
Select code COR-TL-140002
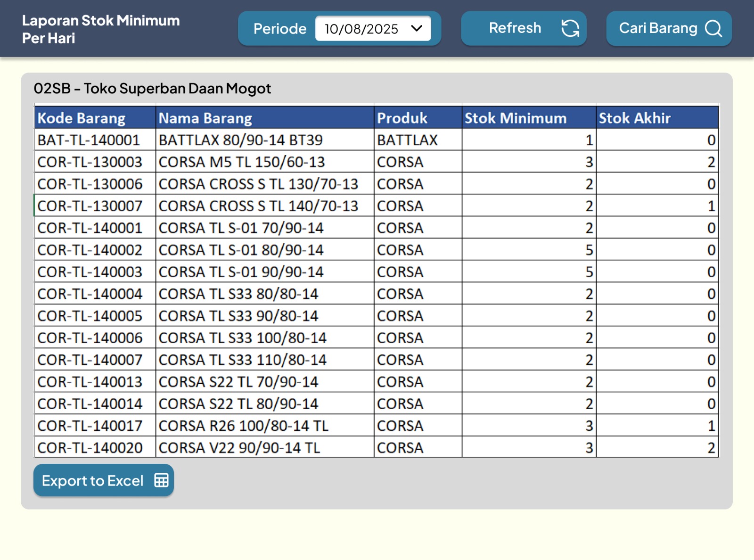(x=95, y=250)
